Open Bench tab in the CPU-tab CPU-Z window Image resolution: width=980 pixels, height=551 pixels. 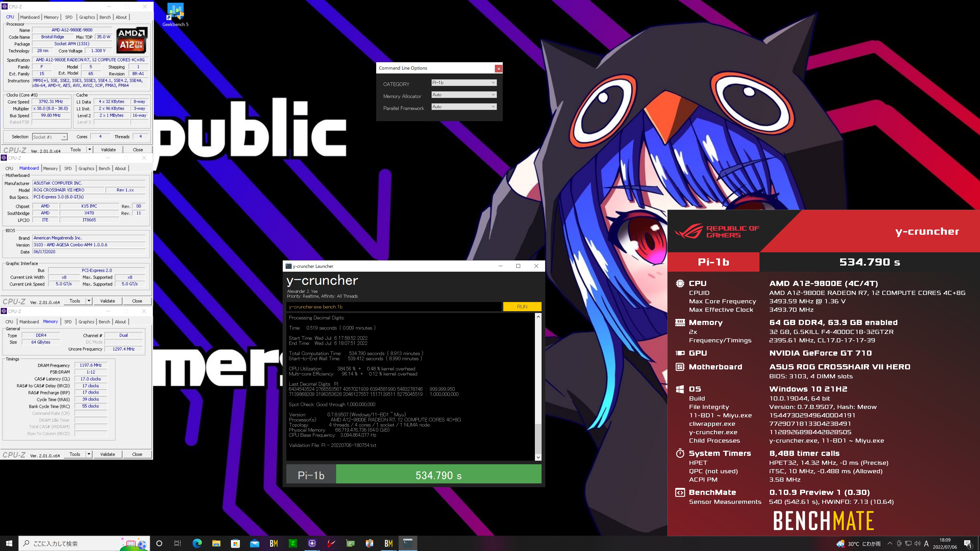tap(105, 17)
